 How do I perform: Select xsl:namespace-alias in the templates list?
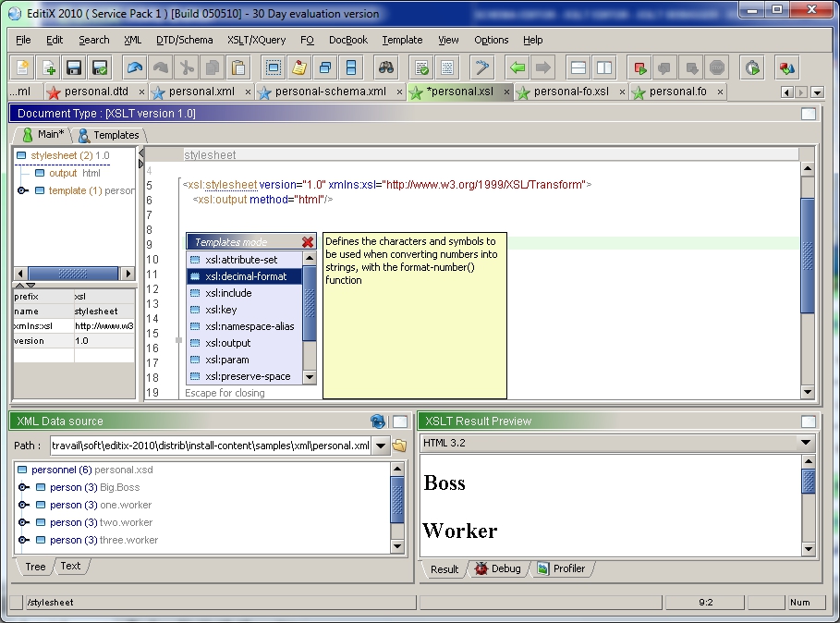pyautogui.click(x=244, y=325)
